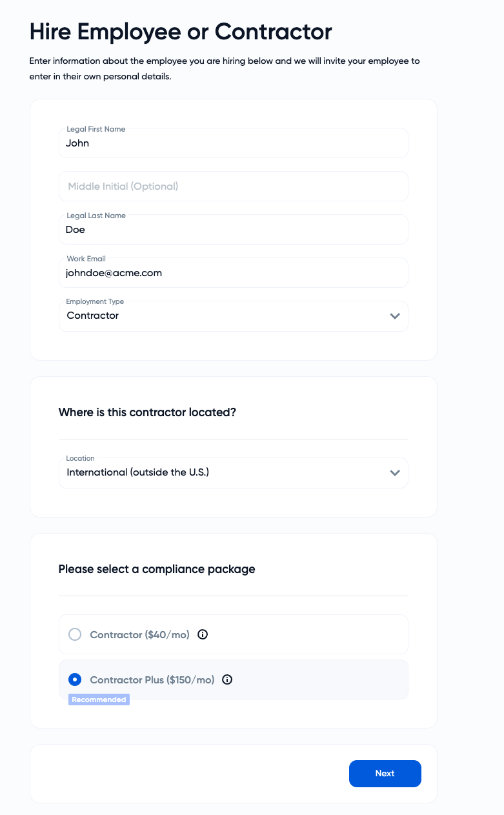This screenshot has height=815, width=504.
Task: Click the Contractor ($40/mo) label text
Action: 139,635
